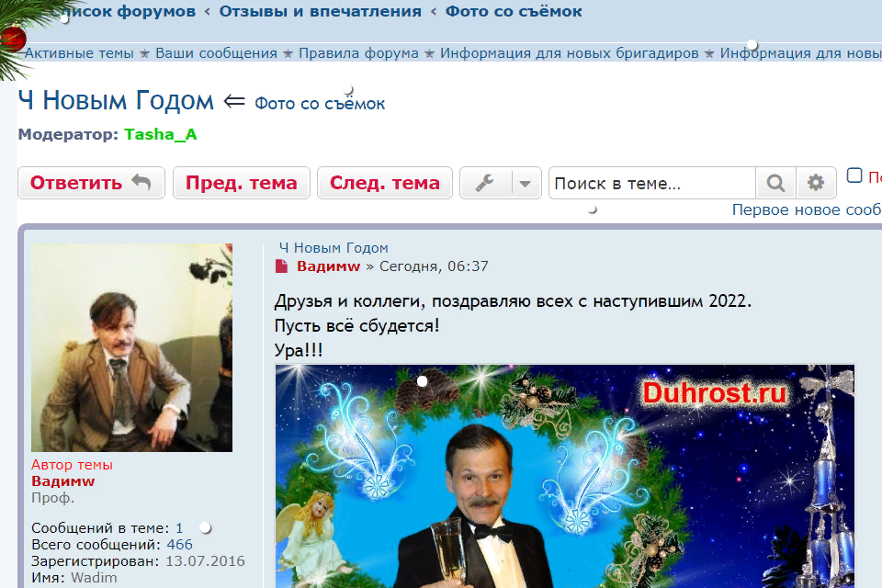Click post time Сегодня, 06:37
Image resolution: width=882 pixels, height=588 pixels.
[x=434, y=266]
